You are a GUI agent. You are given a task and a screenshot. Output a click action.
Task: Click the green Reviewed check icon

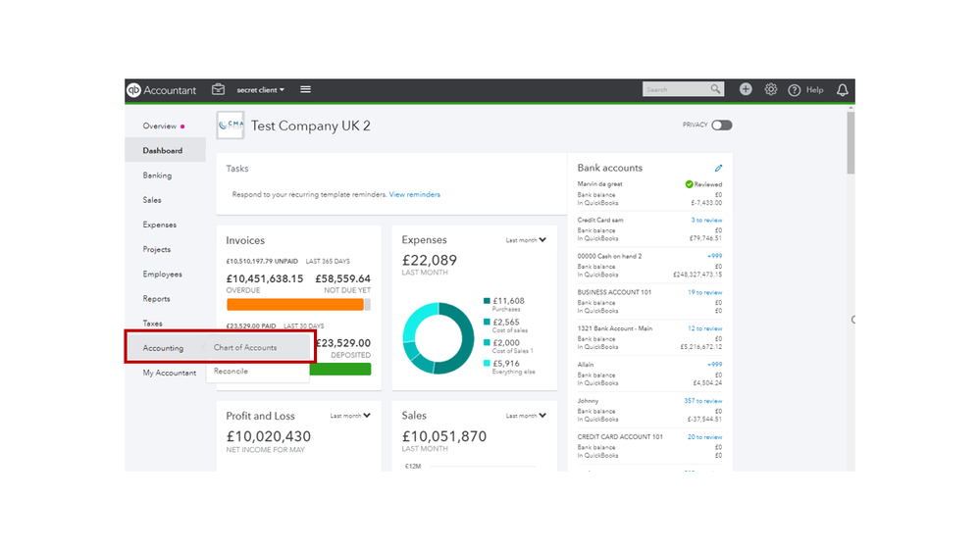pos(689,184)
